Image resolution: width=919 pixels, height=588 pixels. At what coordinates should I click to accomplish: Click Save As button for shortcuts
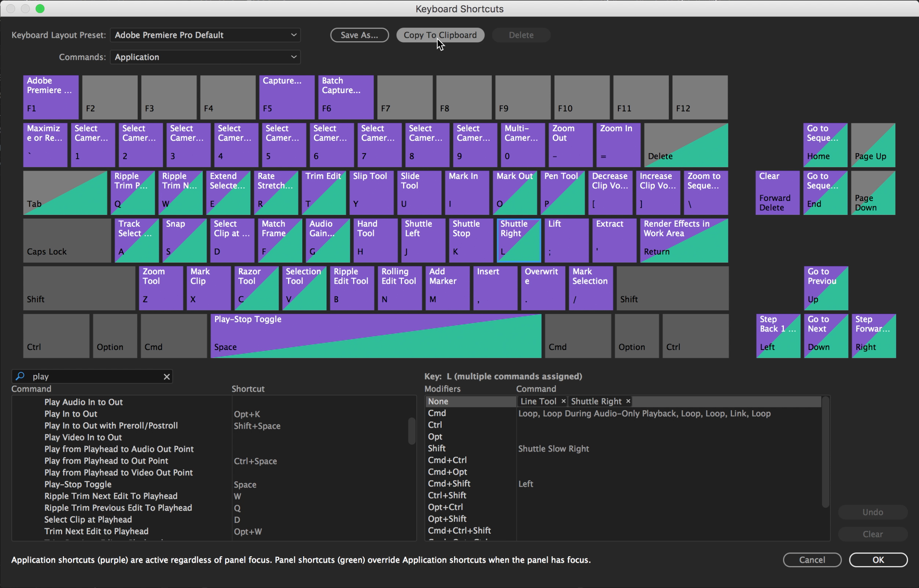tap(359, 34)
